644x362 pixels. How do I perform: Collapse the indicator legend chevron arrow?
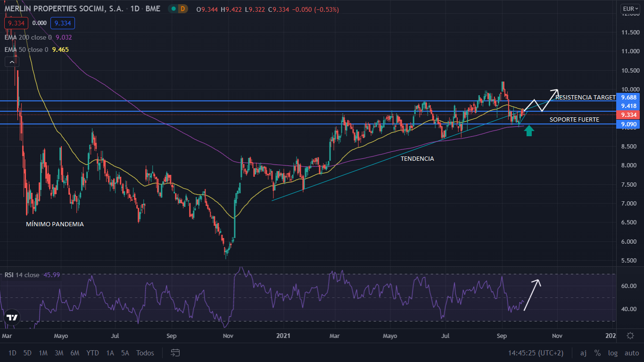[11, 61]
